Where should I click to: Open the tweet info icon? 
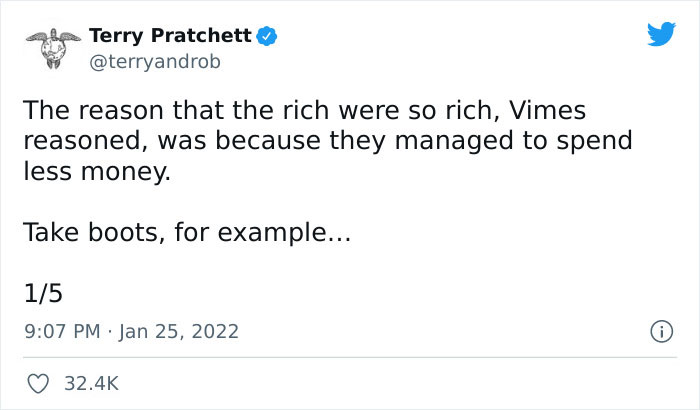click(x=661, y=330)
